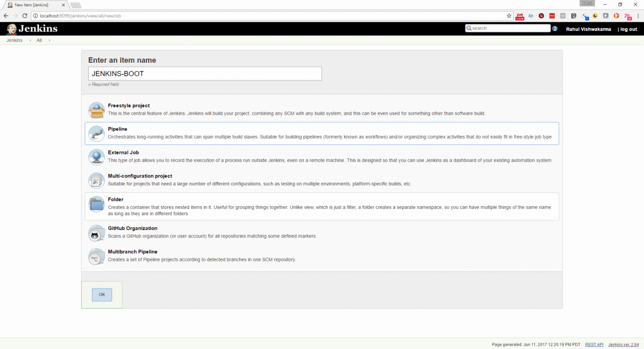Screen dimensions: 644x349
Task: Click inside the item name field
Action: point(205,73)
